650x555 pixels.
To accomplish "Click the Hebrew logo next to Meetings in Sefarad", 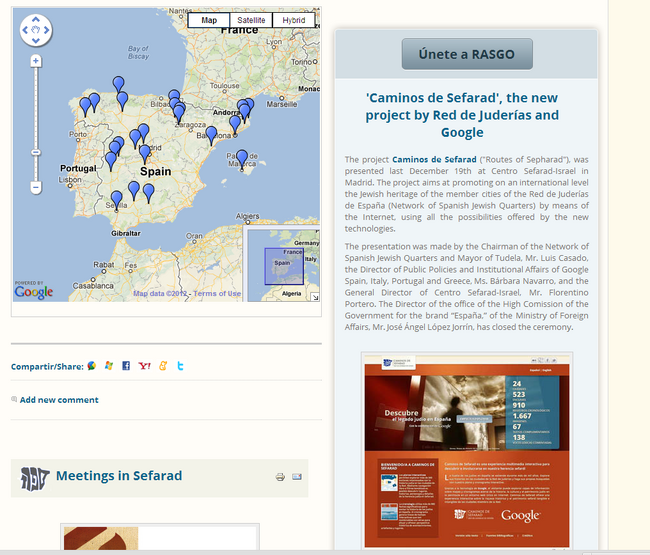I will pos(35,478).
